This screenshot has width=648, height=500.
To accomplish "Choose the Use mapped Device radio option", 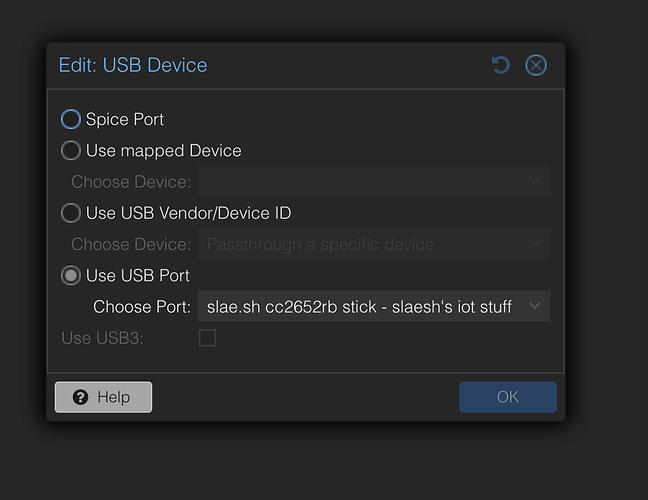I will tap(71, 151).
